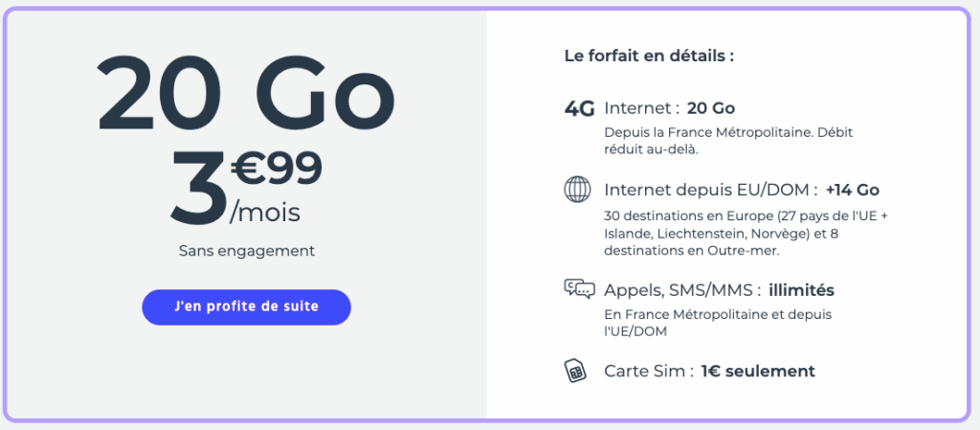The height and width of the screenshot is (430, 980).
Task: Click the chat bubbles calls/SMS icon
Action: [579, 288]
